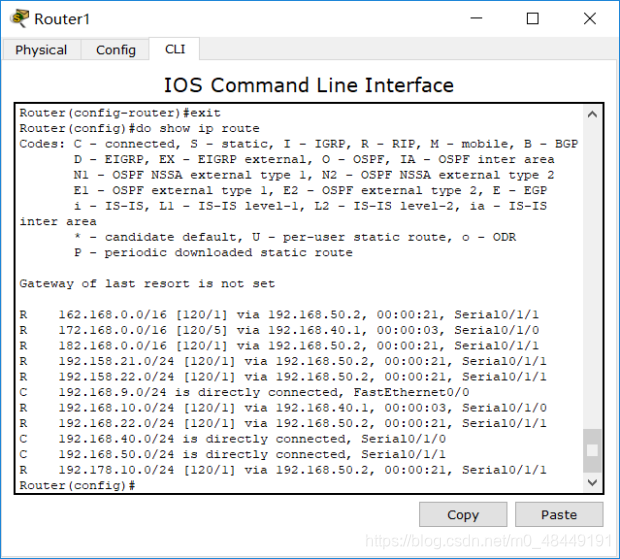Click the 'do show ip route' command line
Image resolution: width=620 pixels, height=559 pixels.
(x=140, y=128)
